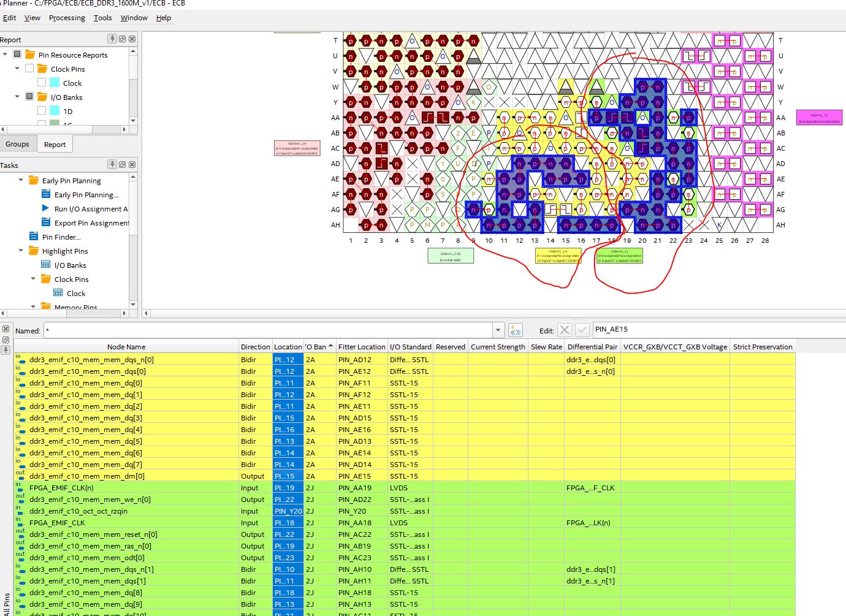Pin the Tasks panel with its pushpin icon
Viewport: 846px width, 616px height.
[112, 164]
